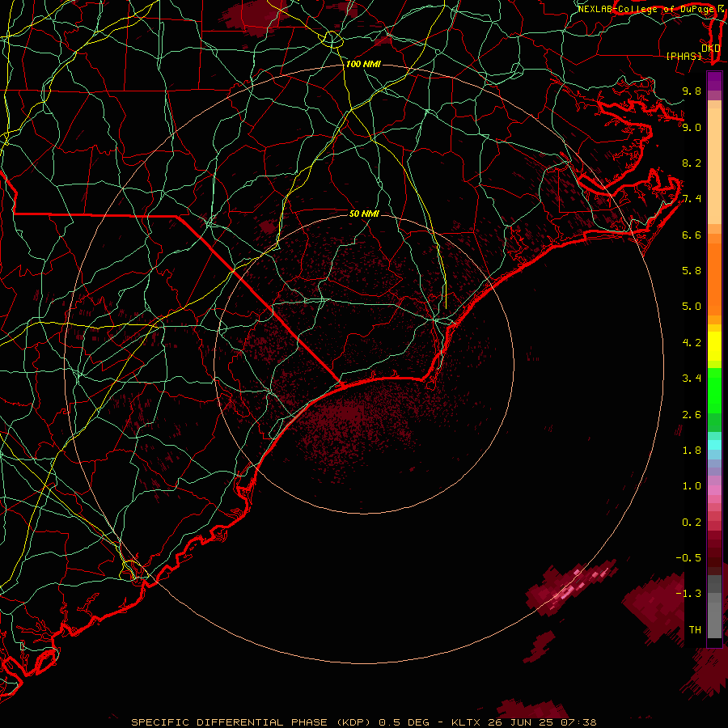Click the 0.2 value on the color scale
This screenshot has width=728, height=728.
[x=692, y=523]
